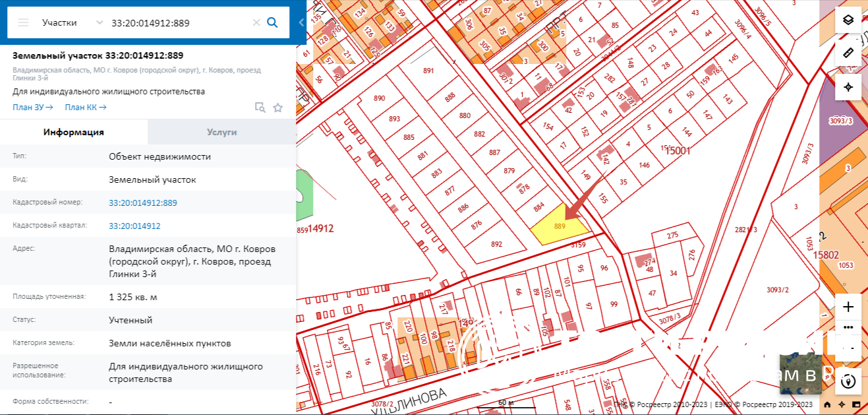Click the blue magnifier search icon

pyautogui.click(x=272, y=22)
